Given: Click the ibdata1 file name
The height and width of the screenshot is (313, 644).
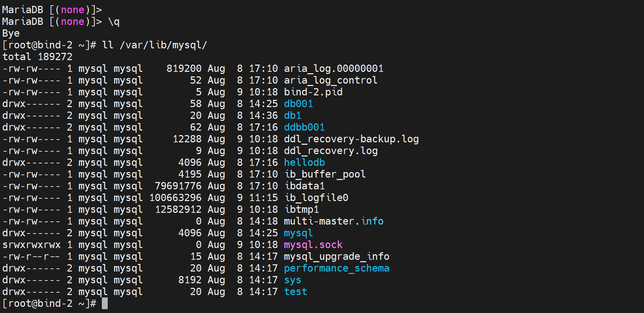Looking at the screenshot, I should pos(304,186).
